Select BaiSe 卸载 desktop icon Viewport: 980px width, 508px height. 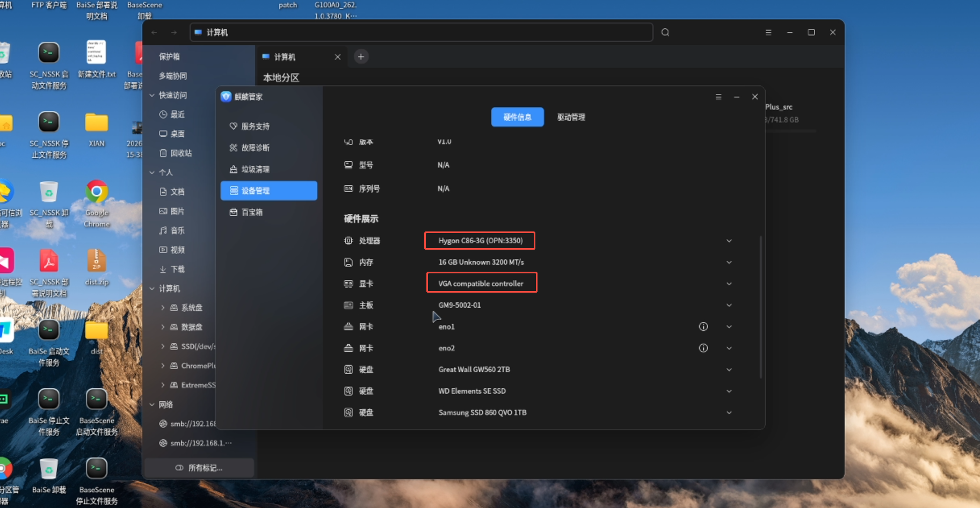[49, 476]
